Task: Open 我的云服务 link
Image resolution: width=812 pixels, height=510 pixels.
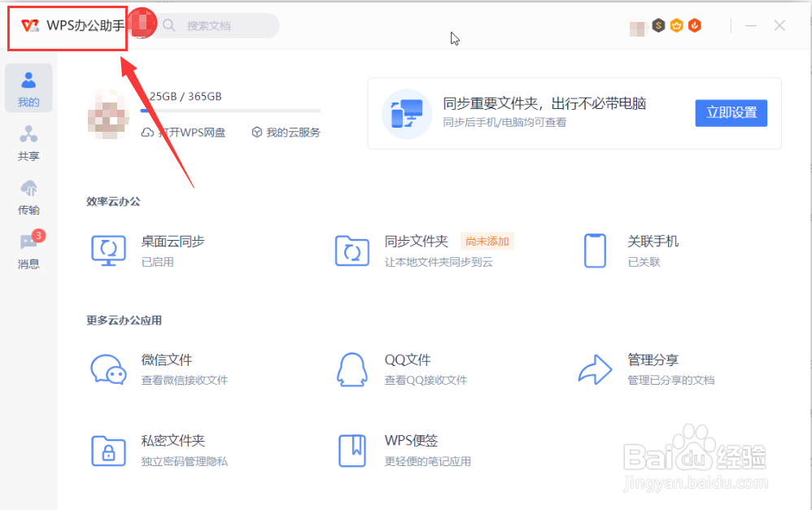Action: click(x=286, y=133)
